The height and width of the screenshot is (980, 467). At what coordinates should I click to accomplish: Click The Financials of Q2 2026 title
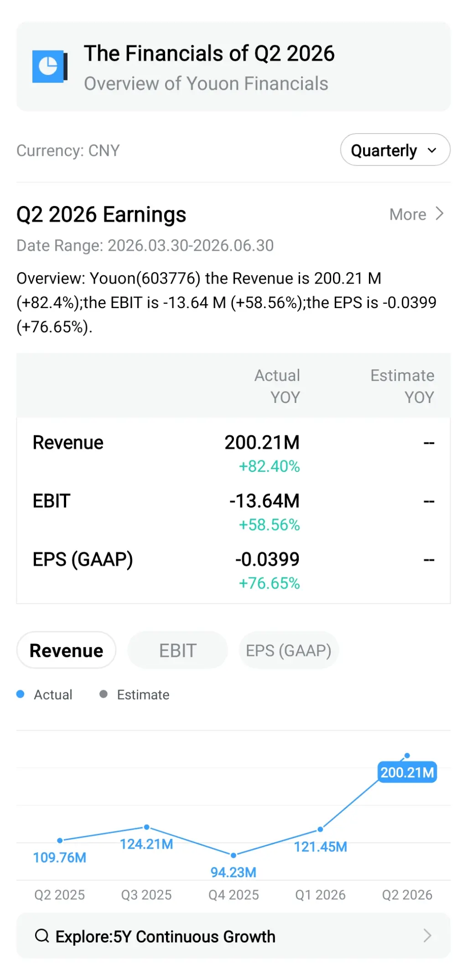coord(209,53)
